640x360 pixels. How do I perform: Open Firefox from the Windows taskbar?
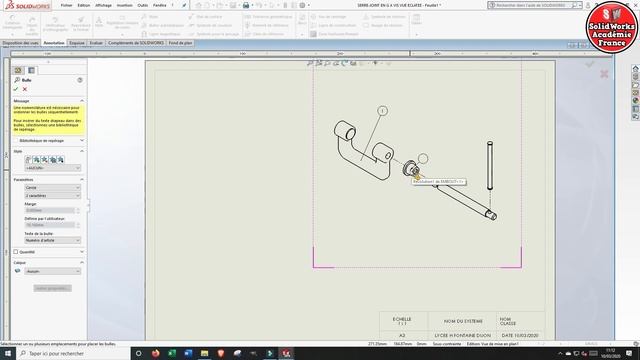click(x=156, y=353)
